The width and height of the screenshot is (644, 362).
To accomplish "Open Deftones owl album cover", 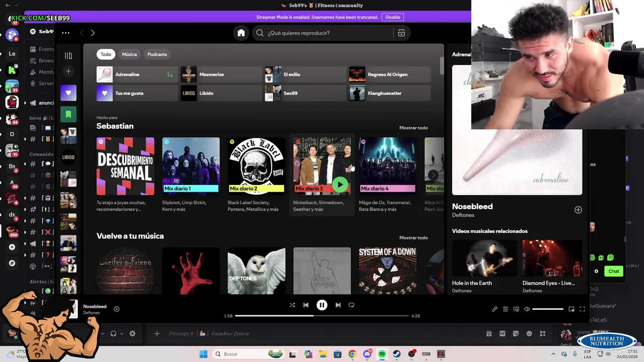I will click(256, 270).
